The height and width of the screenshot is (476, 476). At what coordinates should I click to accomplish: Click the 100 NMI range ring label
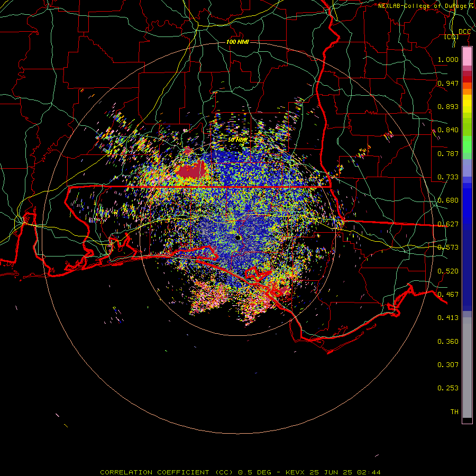[x=237, y=42]
